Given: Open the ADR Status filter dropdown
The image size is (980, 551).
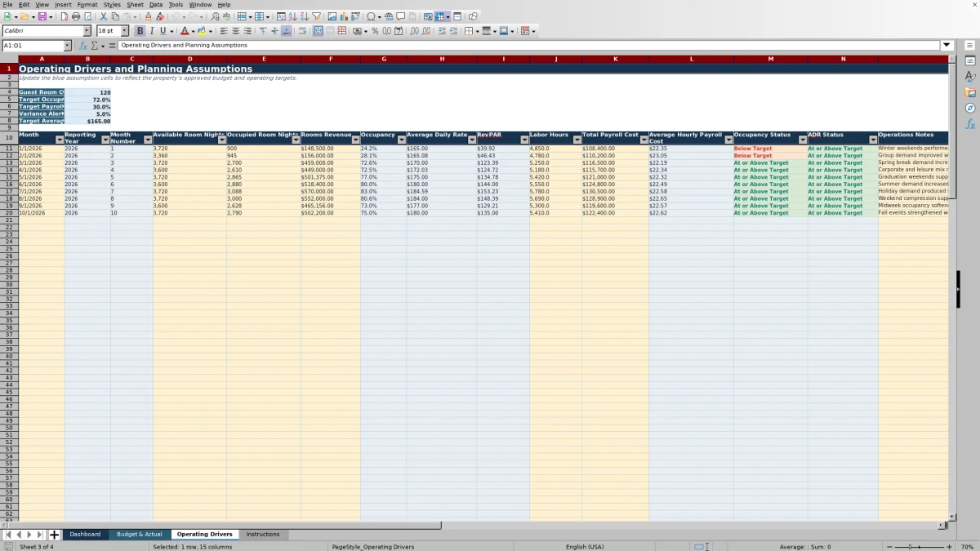Looking at the screenshot, I should [x=873, y=140].
